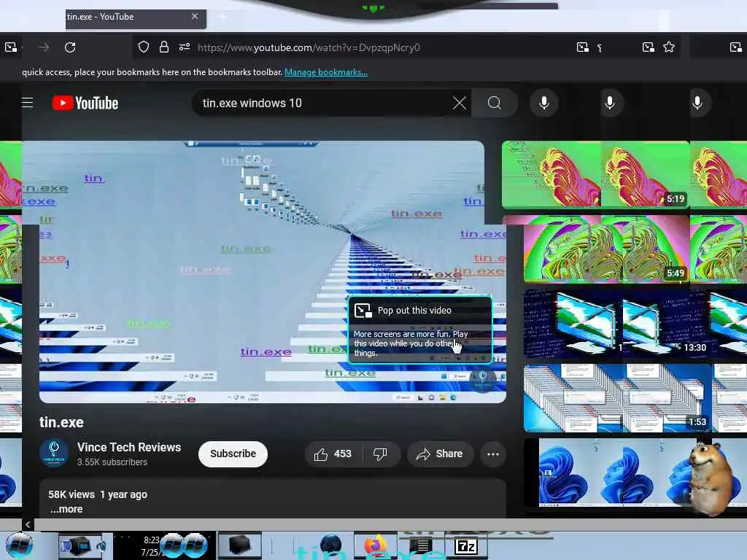Run search with the magnifier button
747x560 pixels.
click(x=495, y=103)
